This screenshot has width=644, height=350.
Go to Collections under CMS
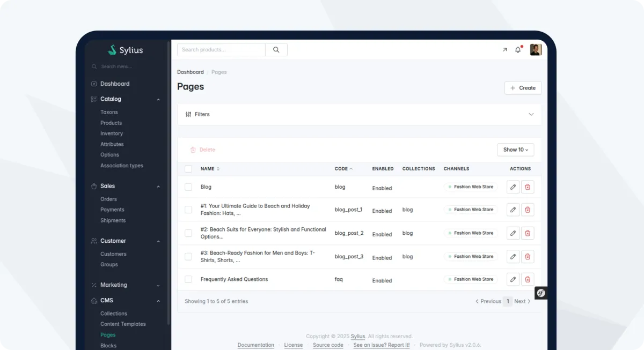(114, 314)
